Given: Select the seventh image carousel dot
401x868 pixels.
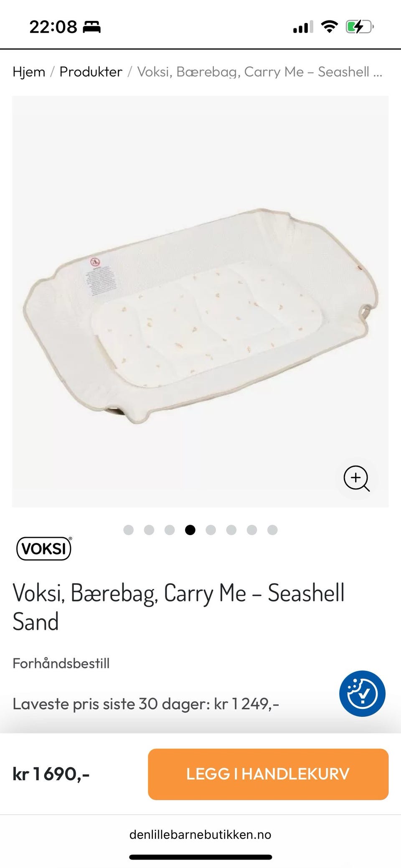Looking at the screenshot, I should click(x=252, y=530).
